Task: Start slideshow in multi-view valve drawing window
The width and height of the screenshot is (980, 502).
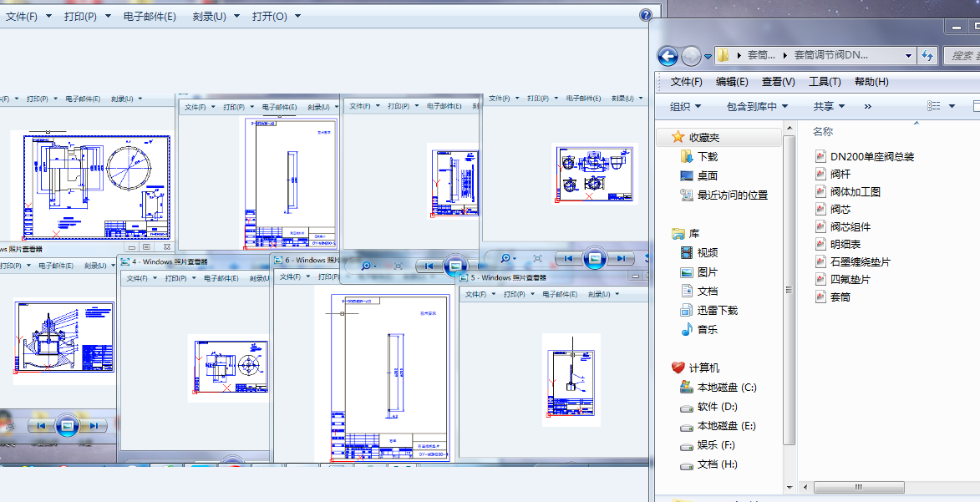Action: [595, 257]
